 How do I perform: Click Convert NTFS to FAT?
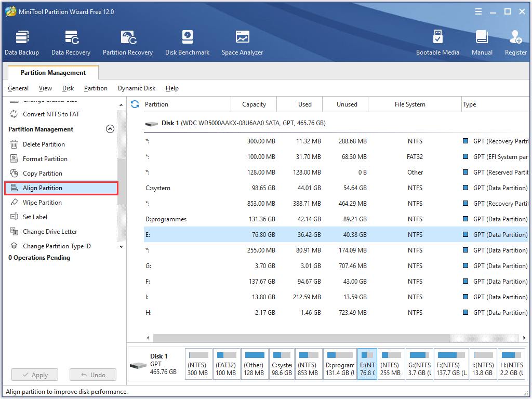[x=51, y=114]
